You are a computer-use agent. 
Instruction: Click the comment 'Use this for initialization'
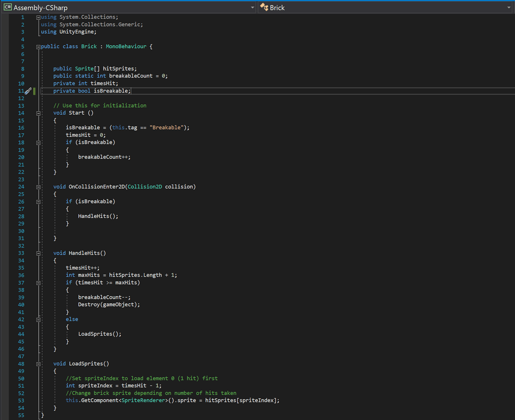tap(104, 106)
